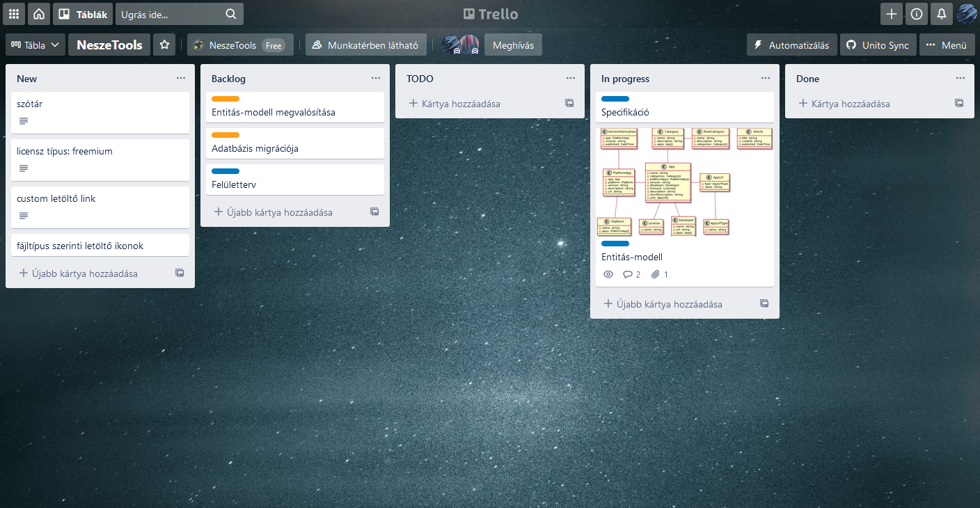Open 'fájltípus szerinti letöltő ikonok' card

(100, 245)
